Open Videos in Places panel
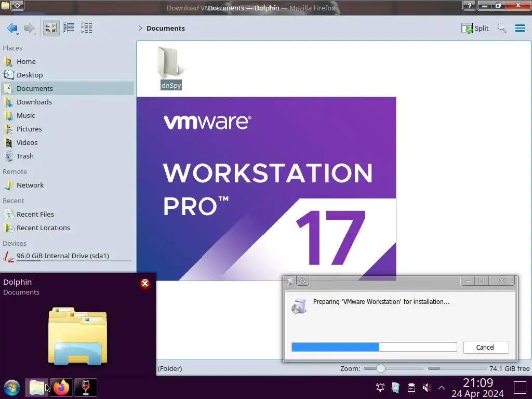This screenshot has width=532, height=399. point(68,143)
